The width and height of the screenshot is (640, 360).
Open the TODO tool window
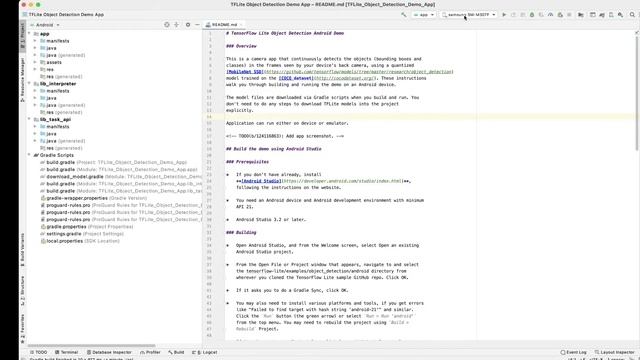[x=38, y=352]
